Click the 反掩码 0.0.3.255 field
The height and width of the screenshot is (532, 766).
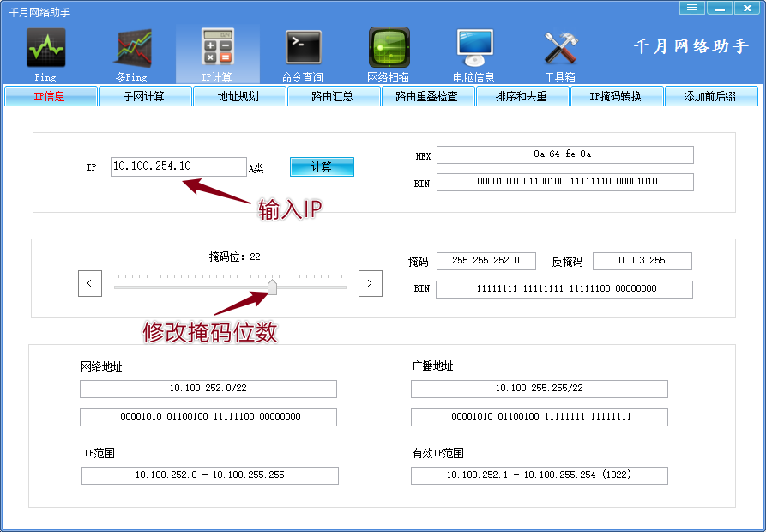click(x=642, y=261)
